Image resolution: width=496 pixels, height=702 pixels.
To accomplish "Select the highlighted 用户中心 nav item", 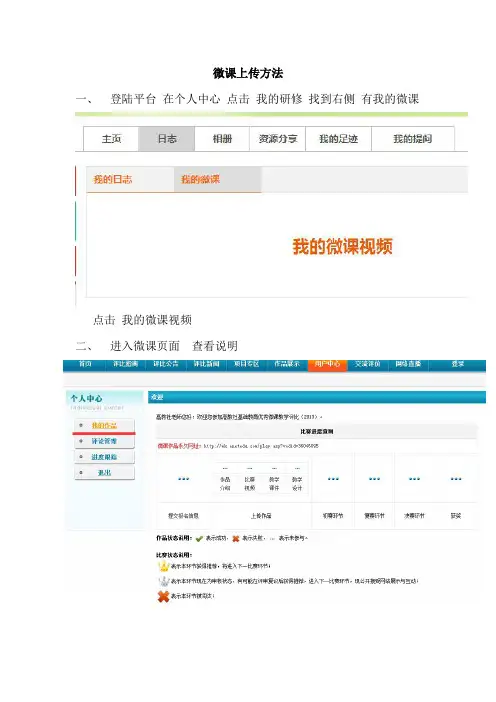I will 327,364.
